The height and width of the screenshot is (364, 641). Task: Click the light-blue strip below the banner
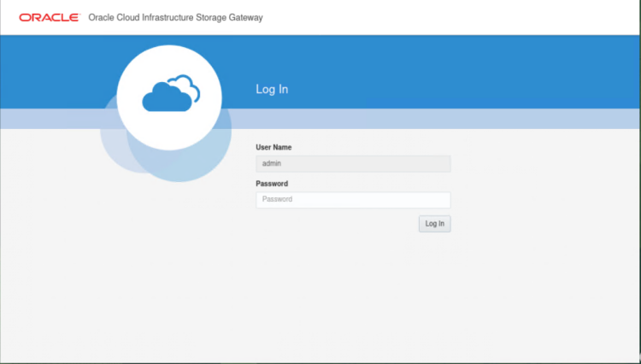click(x=470, y=119)
